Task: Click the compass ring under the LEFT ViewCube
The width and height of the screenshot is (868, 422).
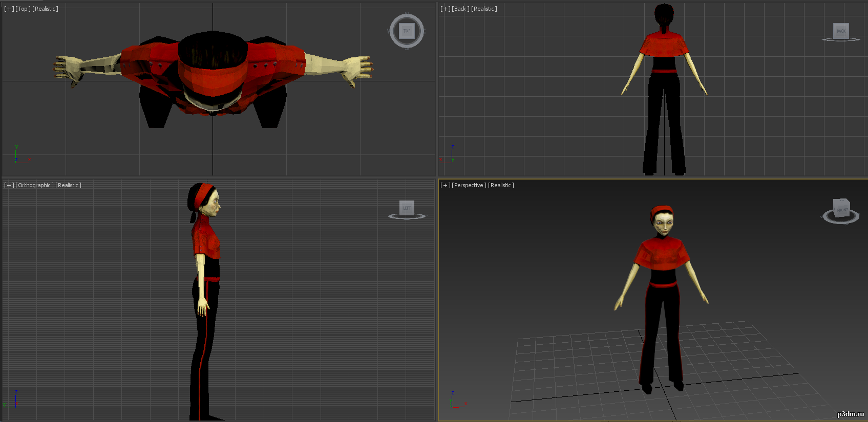Action: [x=407, y=216]
